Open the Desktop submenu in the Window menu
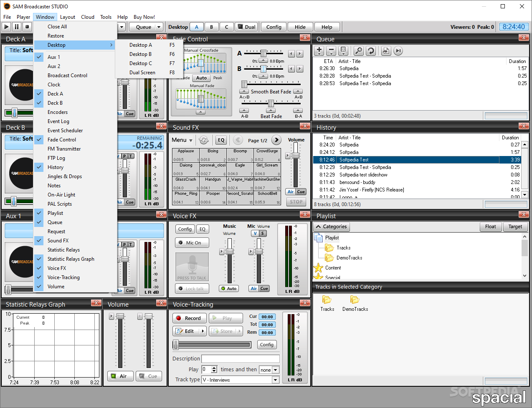The height and width of the screenshot is (408, 532). coord(74,45)
